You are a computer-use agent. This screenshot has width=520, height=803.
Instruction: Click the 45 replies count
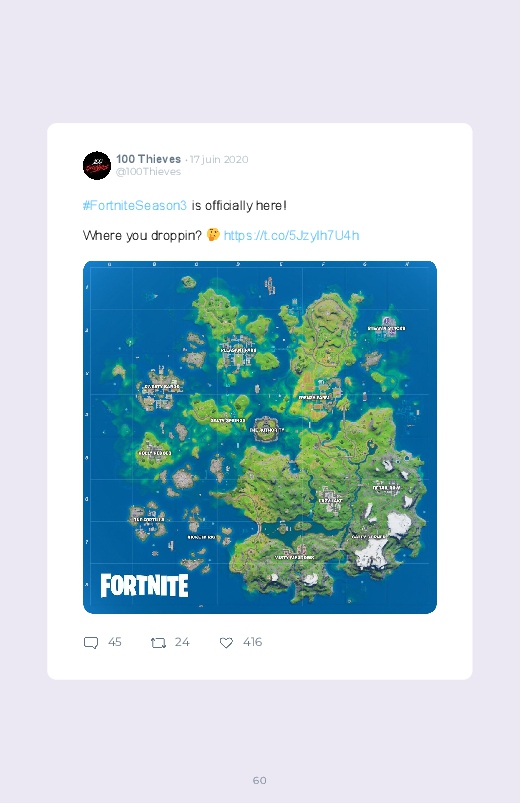[115, 642]
